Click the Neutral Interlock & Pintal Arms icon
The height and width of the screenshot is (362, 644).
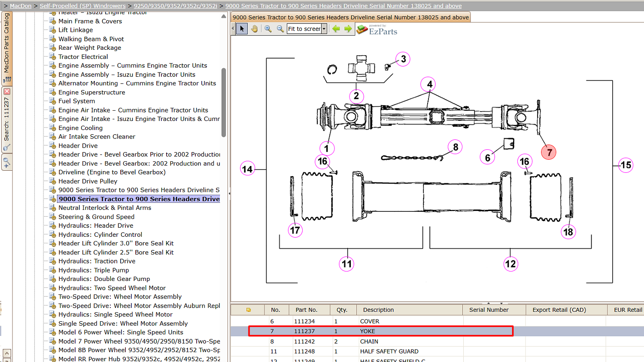[x=53, y=208]
